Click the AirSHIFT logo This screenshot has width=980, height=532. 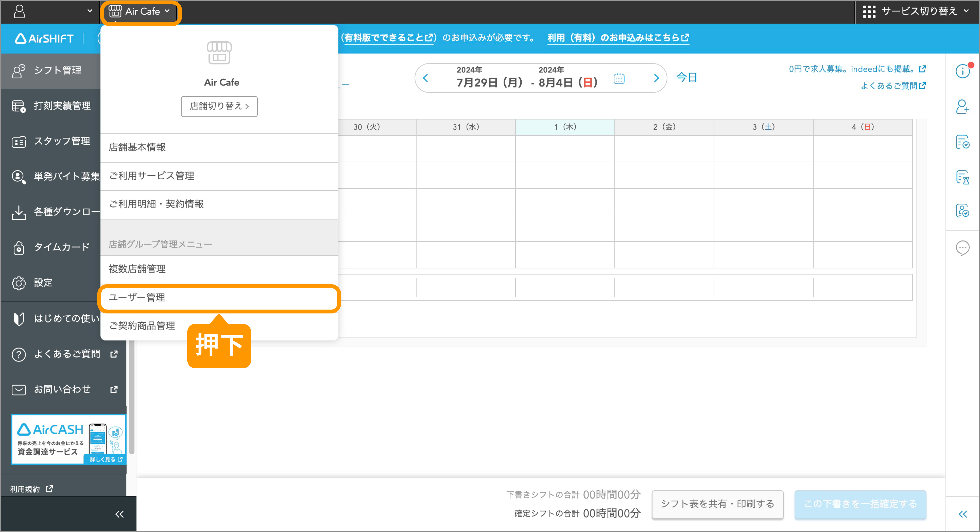[x=44, y=38]
